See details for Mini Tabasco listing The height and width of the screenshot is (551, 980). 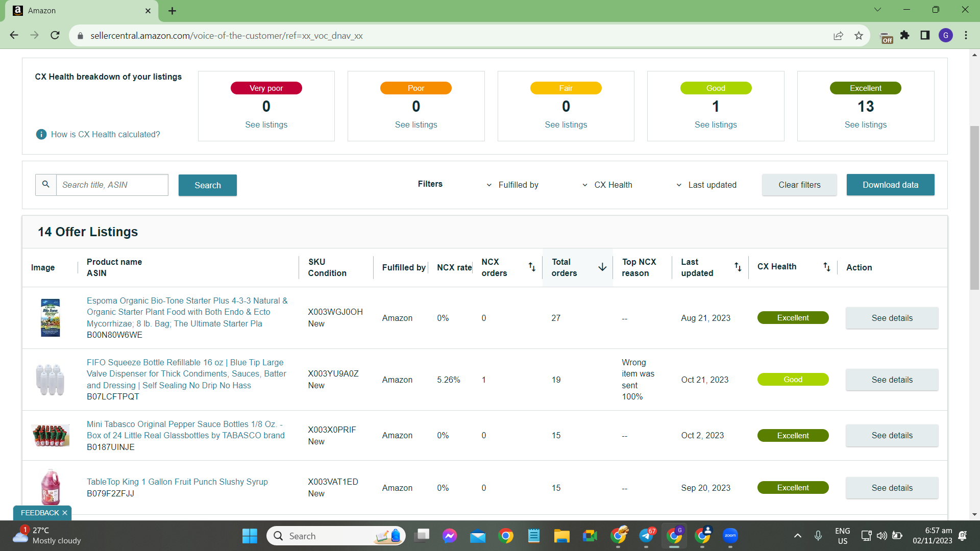892,435
